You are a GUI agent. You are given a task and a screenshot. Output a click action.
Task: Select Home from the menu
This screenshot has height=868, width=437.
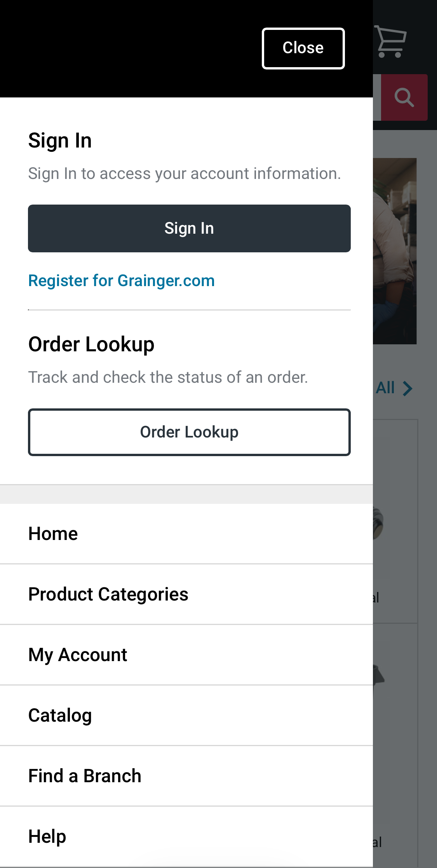click(52, 533)
